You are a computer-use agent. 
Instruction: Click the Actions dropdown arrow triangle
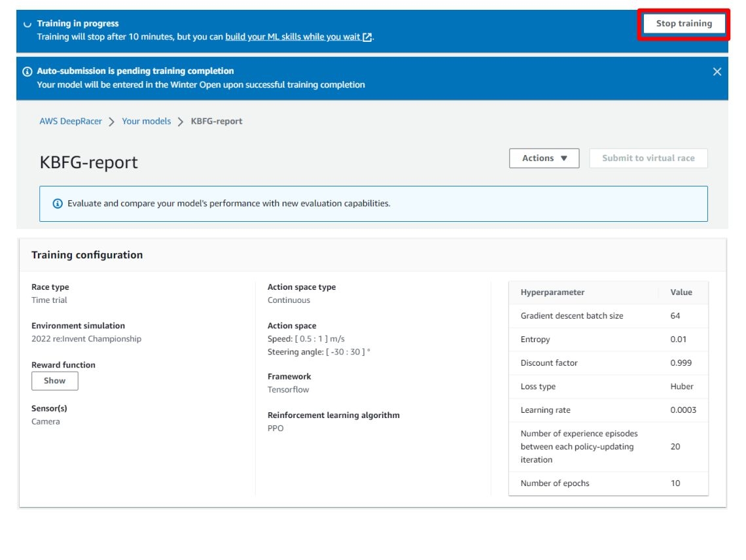[x=564, y=158]
